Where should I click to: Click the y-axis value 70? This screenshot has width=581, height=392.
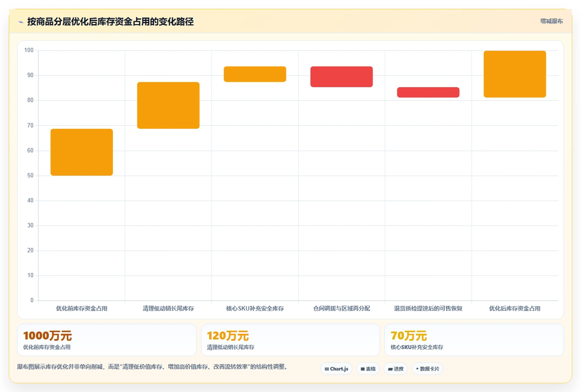pos(30,125)
